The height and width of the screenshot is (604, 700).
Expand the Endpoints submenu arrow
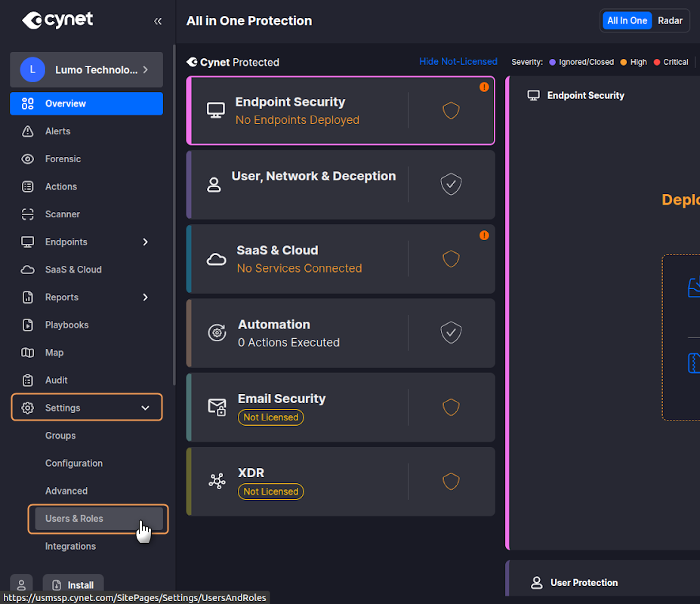146,242
